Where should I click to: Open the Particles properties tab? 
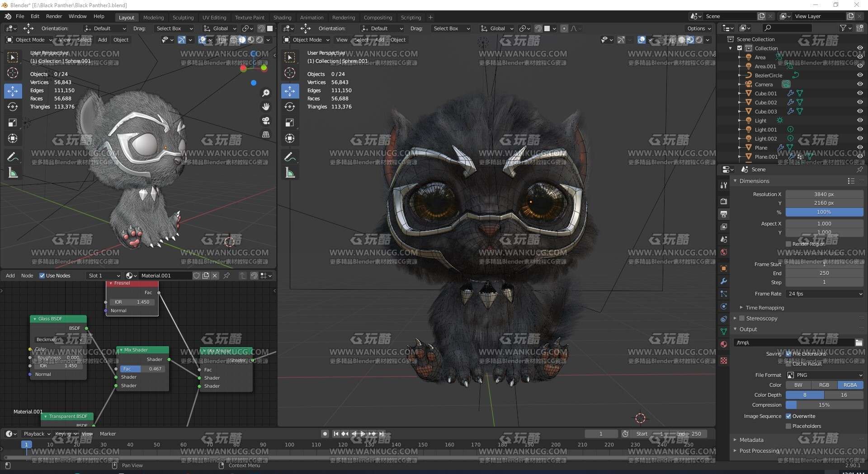click(x=724, y=294)
